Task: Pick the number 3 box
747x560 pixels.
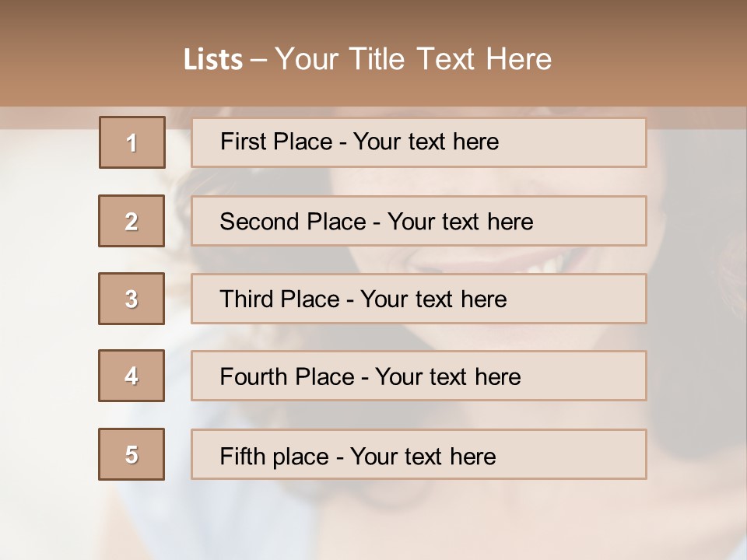Action: tap(132, 299)
